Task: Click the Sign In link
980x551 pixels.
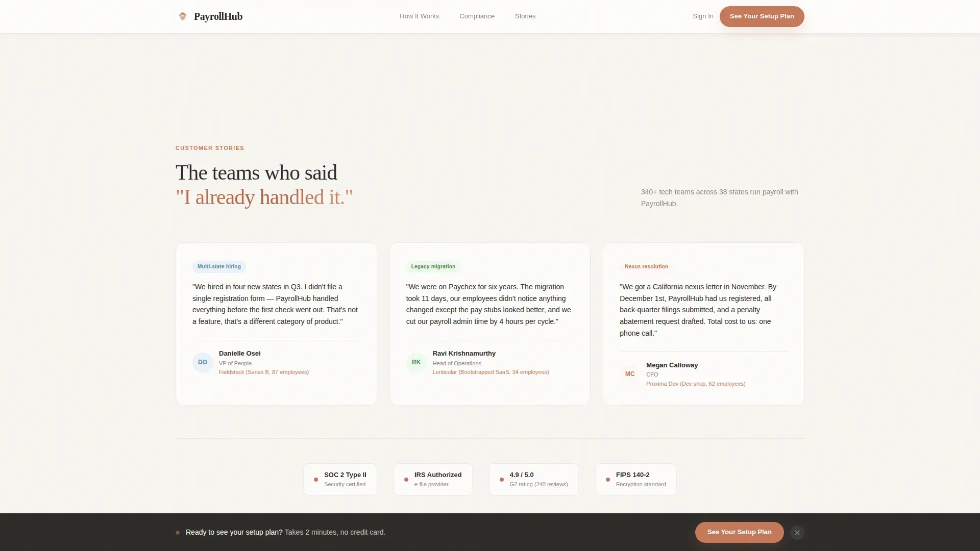Action: click(x=703, y=16)
